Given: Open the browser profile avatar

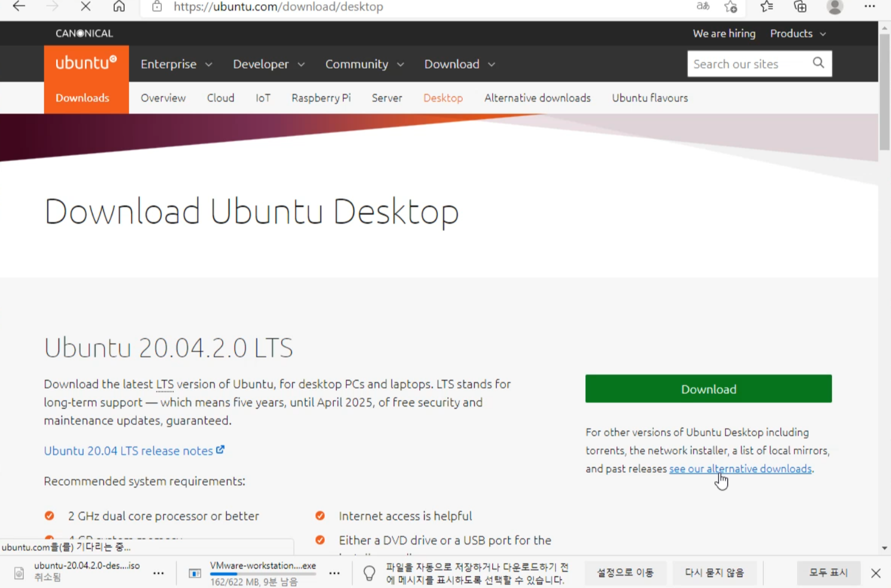Looking at the screenshot, I should 835,7.
